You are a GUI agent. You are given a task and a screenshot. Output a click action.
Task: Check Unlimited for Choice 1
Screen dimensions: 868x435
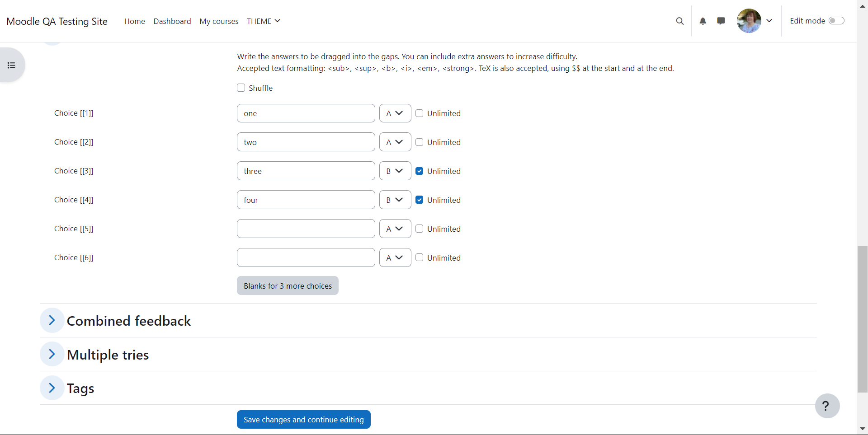point(420,113)
